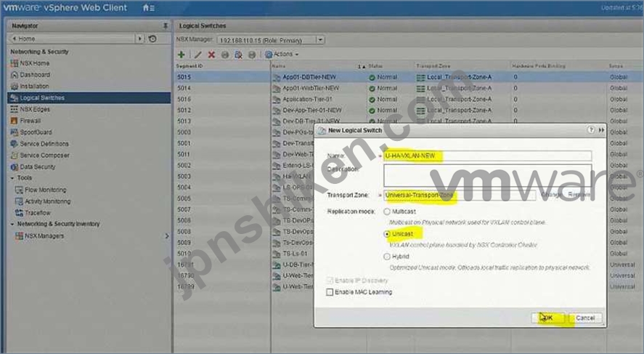
Task: Select row App01-WebTier-NEW
Action: pyautogui.click(x=409, y=89)
